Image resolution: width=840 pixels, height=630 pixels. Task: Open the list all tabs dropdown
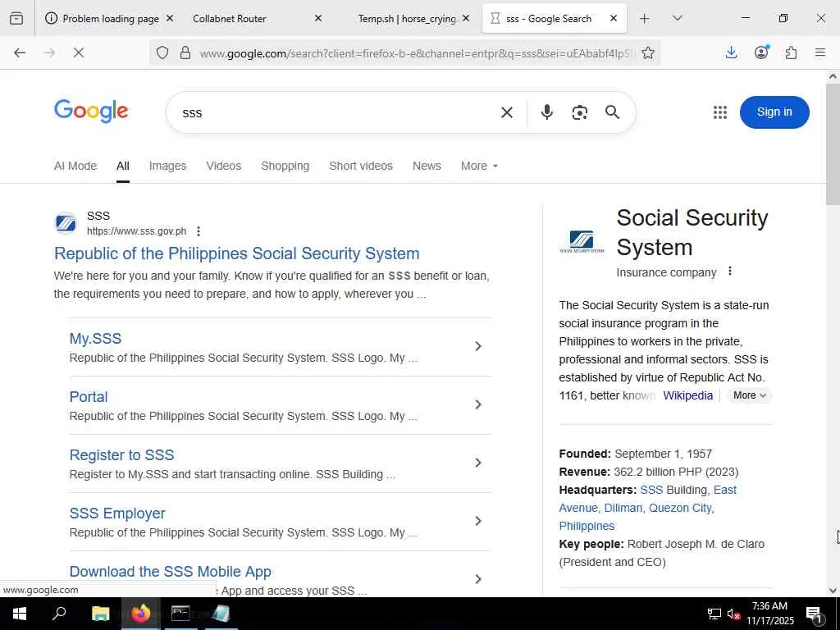677,18
